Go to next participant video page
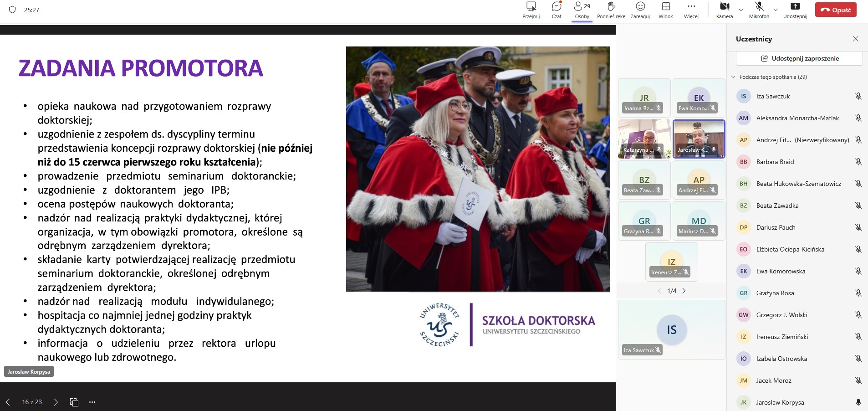 (684, 291)
